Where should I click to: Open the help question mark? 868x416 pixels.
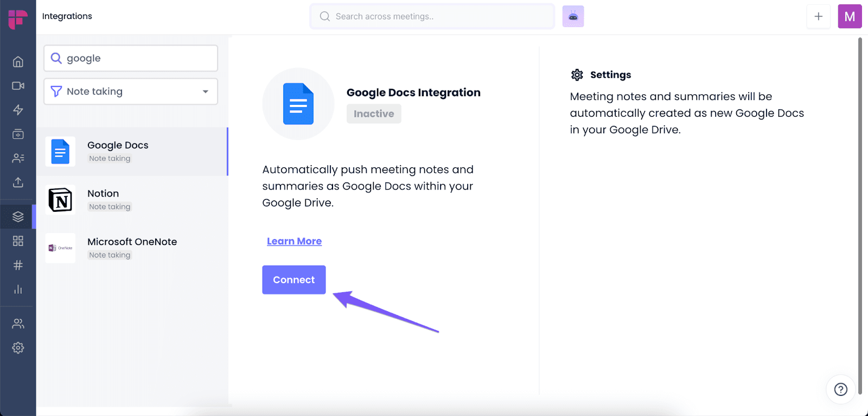(x=841, y=389)
